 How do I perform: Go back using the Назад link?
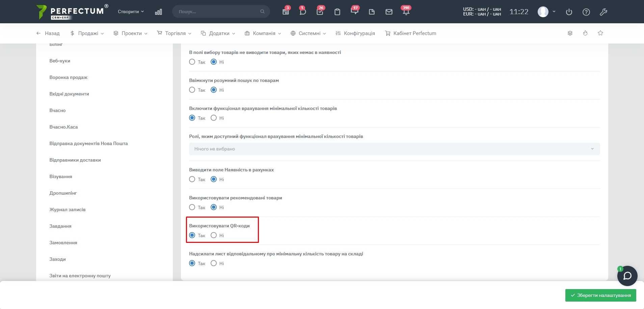48,33
